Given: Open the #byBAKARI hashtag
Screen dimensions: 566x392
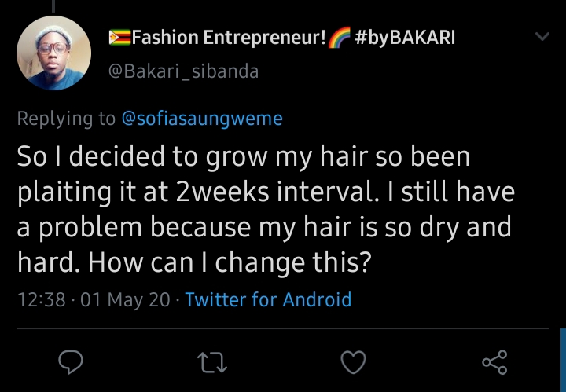Looking at the screenshot, I should tap(406, 37).
